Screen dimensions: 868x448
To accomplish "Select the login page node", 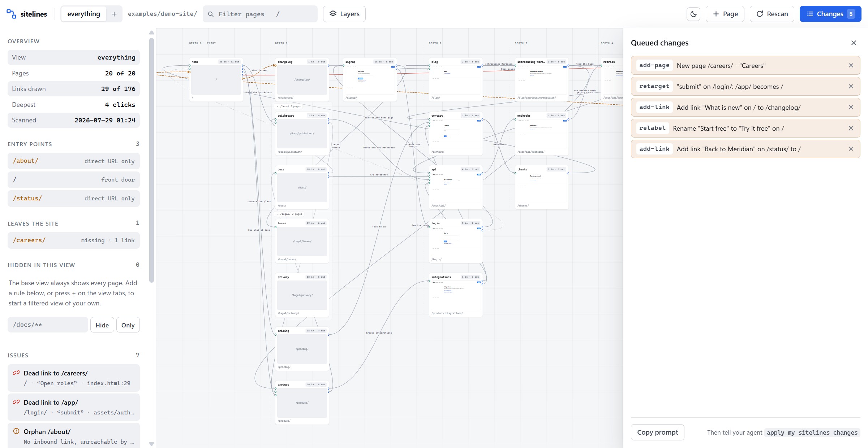I will (456, 241).
